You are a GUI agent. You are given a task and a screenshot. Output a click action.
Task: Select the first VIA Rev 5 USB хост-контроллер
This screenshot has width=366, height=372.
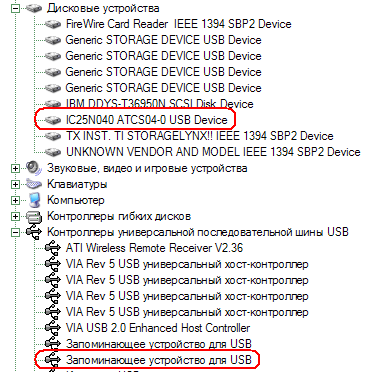click(187, 265)
